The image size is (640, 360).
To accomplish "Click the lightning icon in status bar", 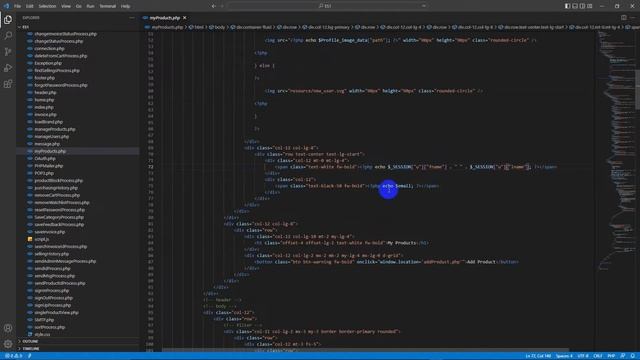I will 30,356.
